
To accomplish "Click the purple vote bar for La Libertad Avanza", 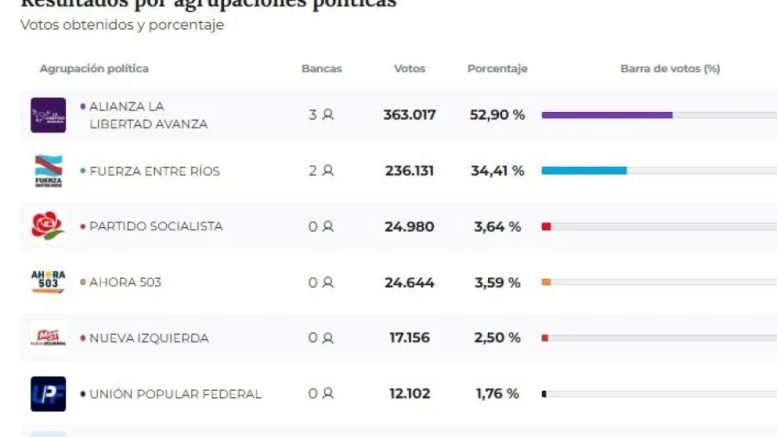I will [607, 115].
